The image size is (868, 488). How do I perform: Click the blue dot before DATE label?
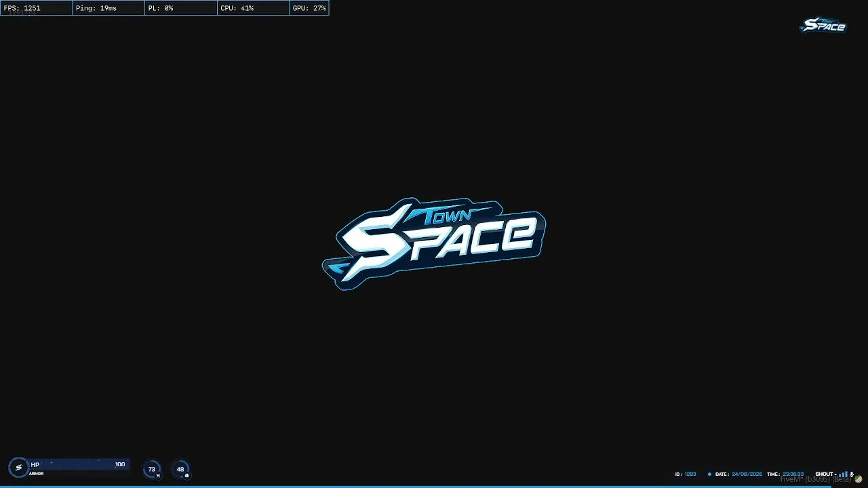[x=709, y=474]
